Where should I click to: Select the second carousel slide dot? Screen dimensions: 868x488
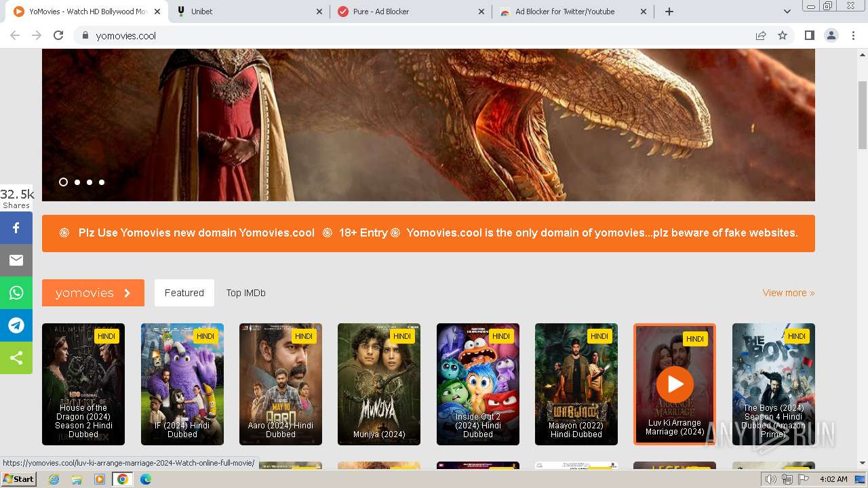77,182
